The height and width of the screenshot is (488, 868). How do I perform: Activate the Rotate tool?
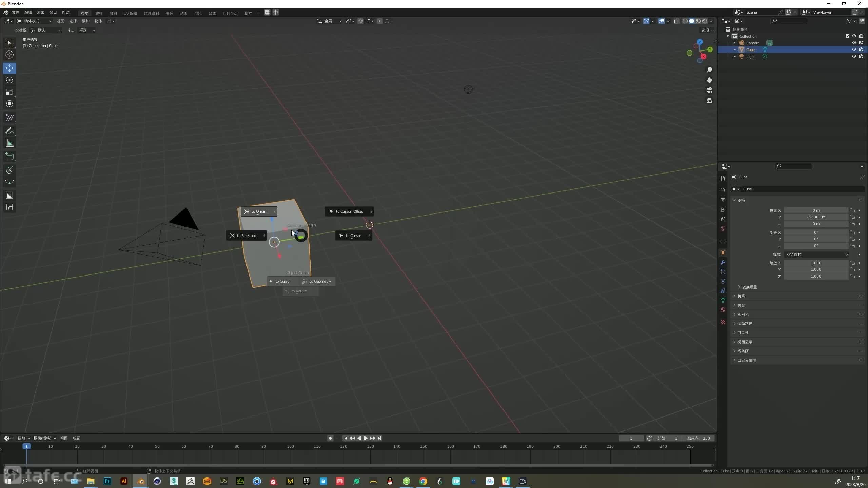[9, 80]
